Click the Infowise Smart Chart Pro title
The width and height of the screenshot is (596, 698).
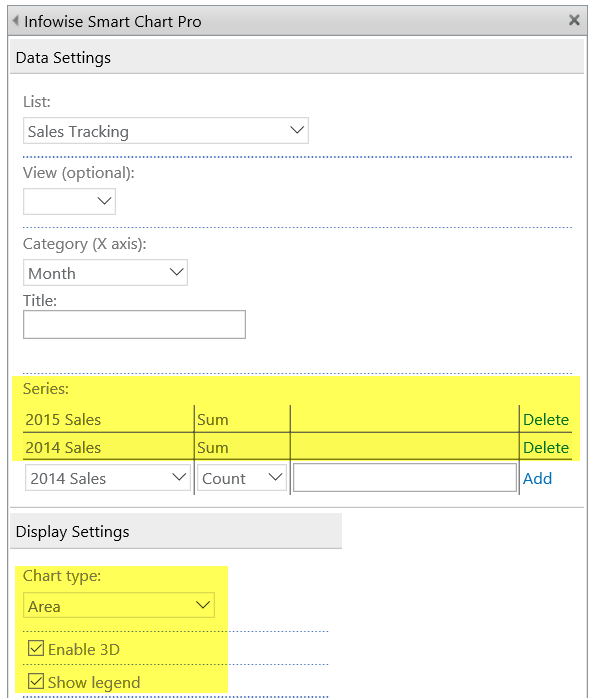click(x=113, y=21)
